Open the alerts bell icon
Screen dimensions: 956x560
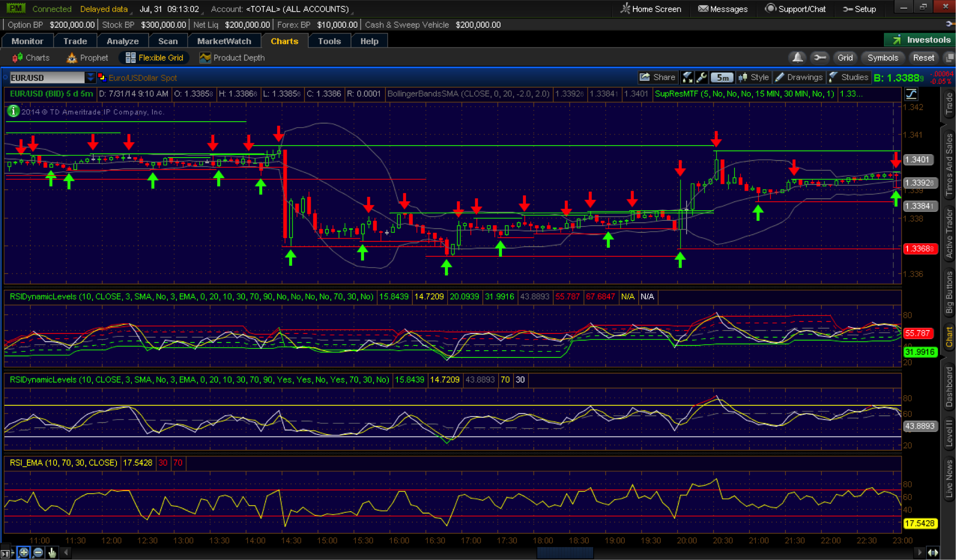coord(797,57)
